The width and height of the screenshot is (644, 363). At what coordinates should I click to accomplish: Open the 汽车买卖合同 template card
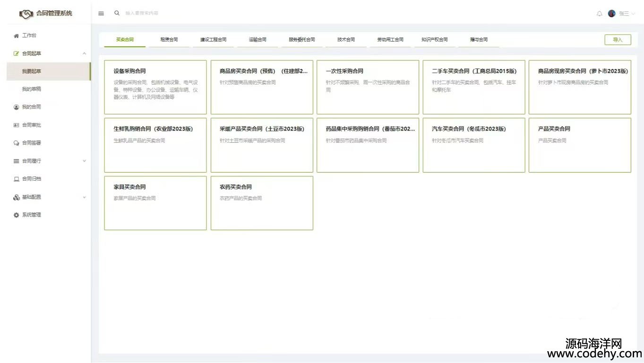474,145
